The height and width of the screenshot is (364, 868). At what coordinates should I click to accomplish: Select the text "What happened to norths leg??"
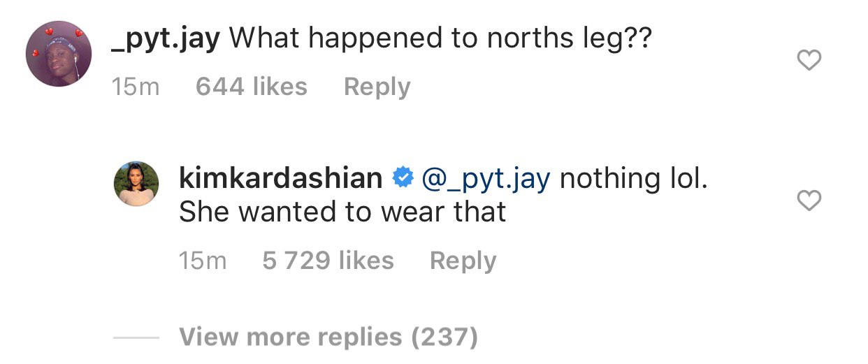coord(440,40)
